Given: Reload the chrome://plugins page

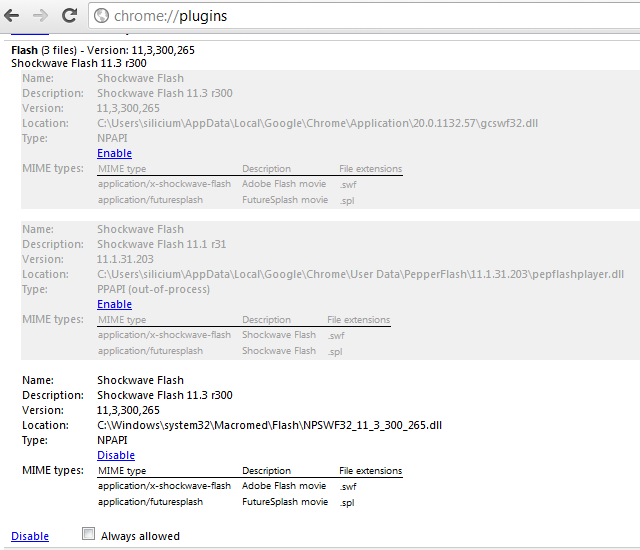Looking at the screenshot, I should (69, 16).
